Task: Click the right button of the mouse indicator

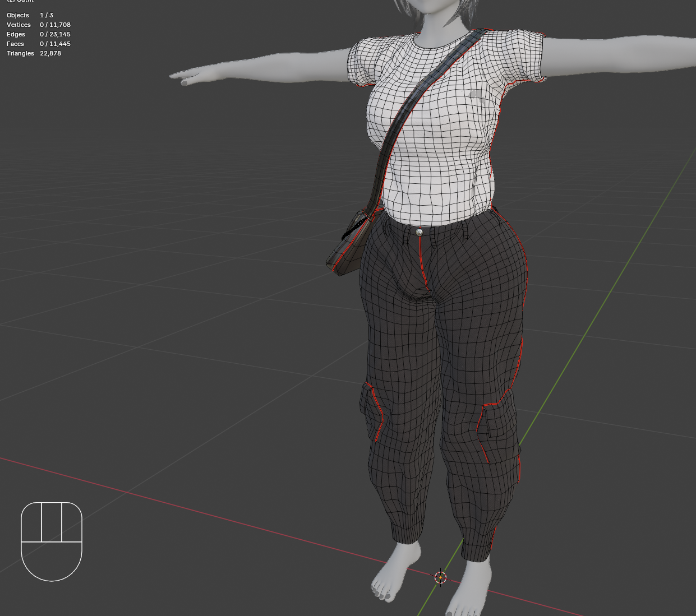Action: 72,522
